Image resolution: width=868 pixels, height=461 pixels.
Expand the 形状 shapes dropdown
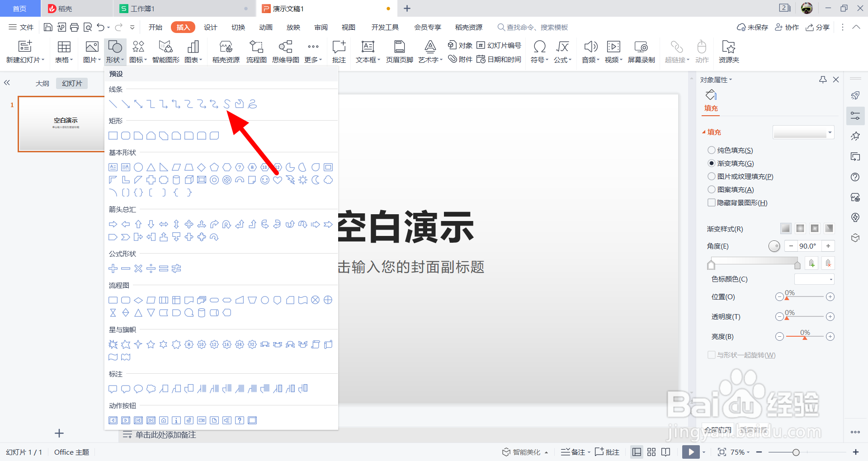click(x=115, y=60)
